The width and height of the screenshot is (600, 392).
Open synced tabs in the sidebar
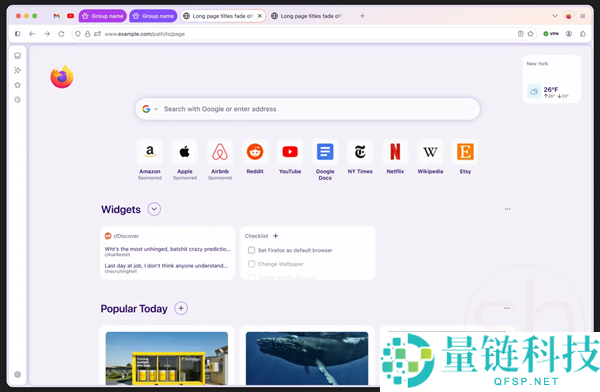18,56
